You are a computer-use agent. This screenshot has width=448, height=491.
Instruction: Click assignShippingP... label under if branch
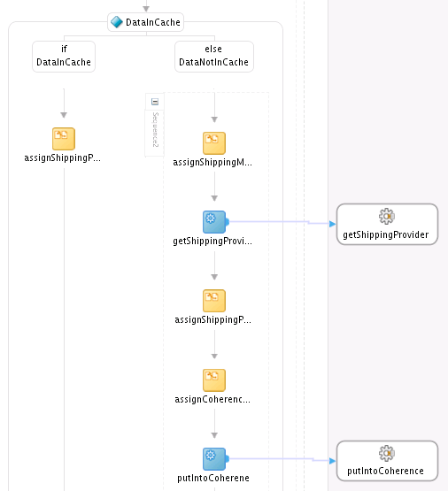point(62,157)
